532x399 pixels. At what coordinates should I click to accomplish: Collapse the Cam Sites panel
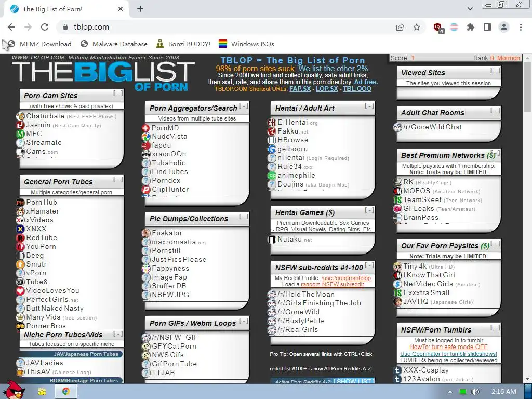point(118,94)
